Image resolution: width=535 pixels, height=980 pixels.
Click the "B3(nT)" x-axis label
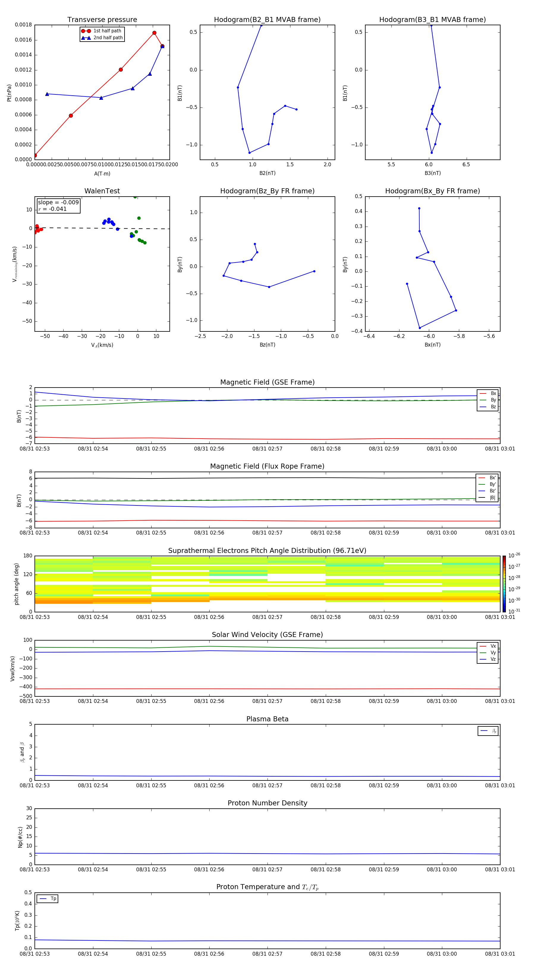click(432, 173)
